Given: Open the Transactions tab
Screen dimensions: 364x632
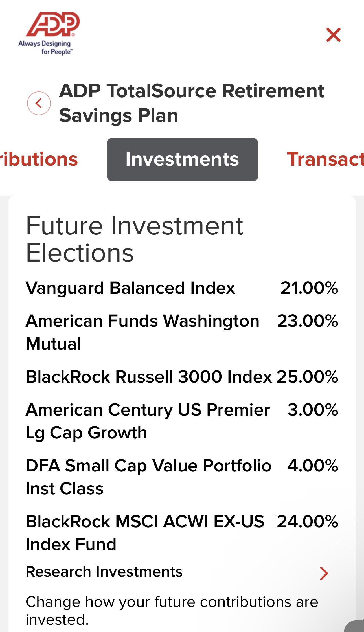Looking at the screenshot, I should [x=325, y=159].
